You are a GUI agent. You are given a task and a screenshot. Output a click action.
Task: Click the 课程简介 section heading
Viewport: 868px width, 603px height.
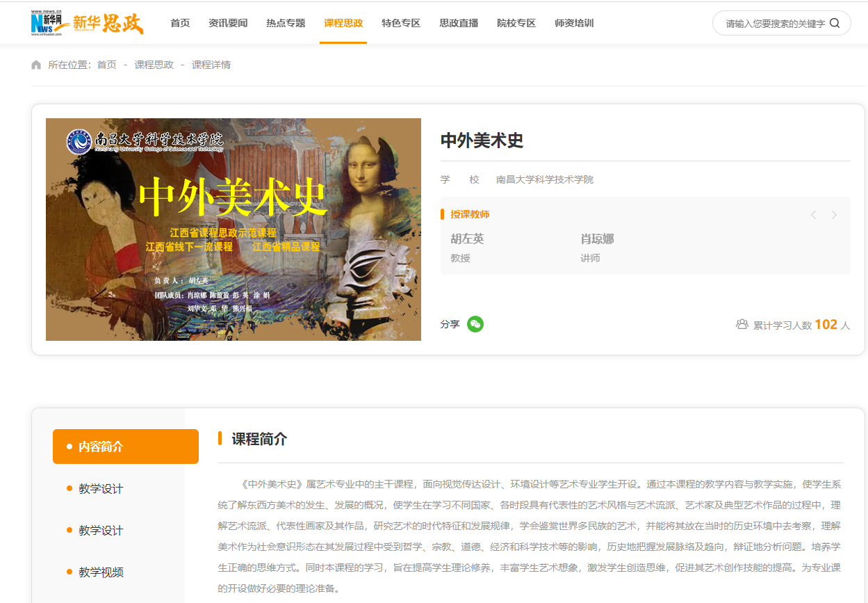pyautogui.click(x=259, y=439)
